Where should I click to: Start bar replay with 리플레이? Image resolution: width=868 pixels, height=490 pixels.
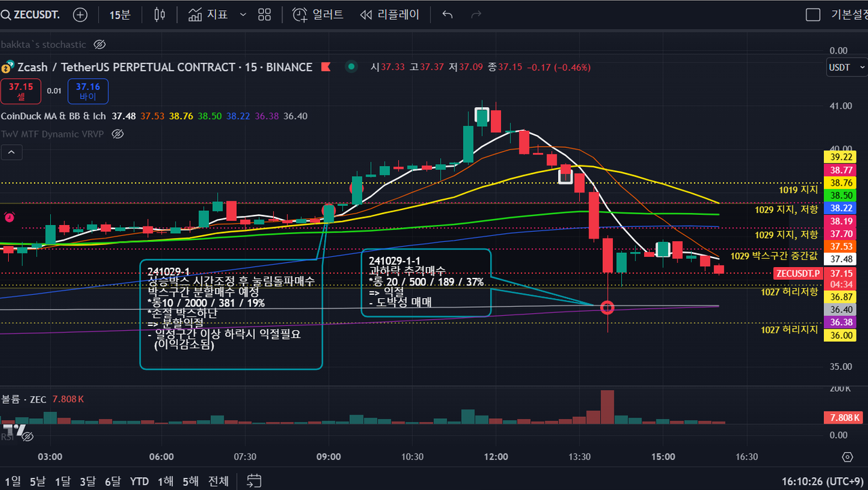[390, 14]
